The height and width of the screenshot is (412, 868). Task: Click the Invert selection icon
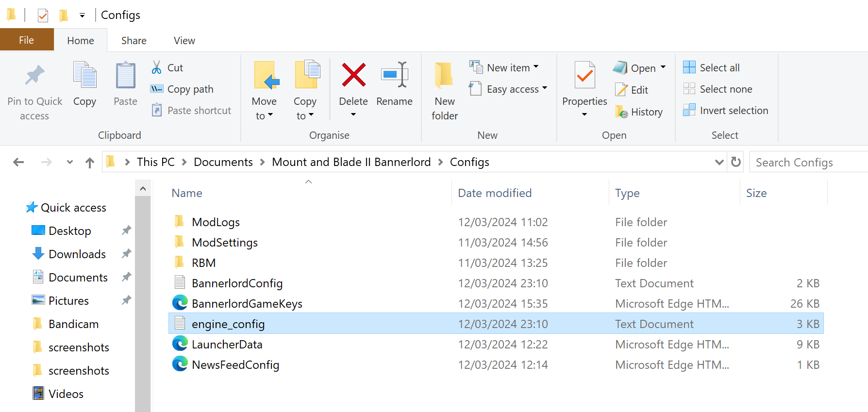(689, 110)
